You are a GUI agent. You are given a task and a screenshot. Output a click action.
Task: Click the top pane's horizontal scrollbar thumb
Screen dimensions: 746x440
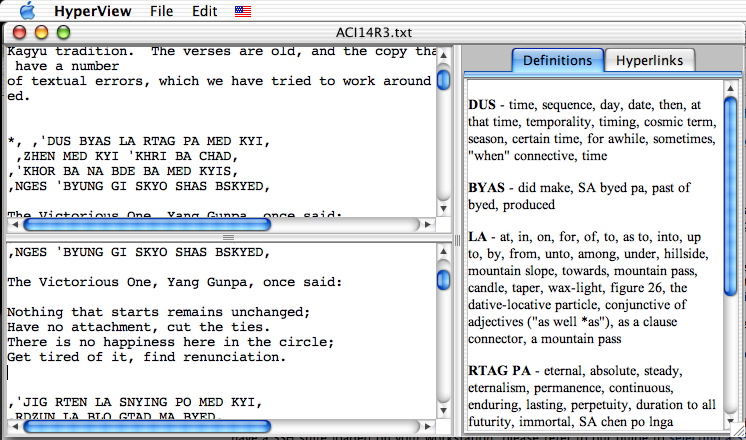pos(147,225)
